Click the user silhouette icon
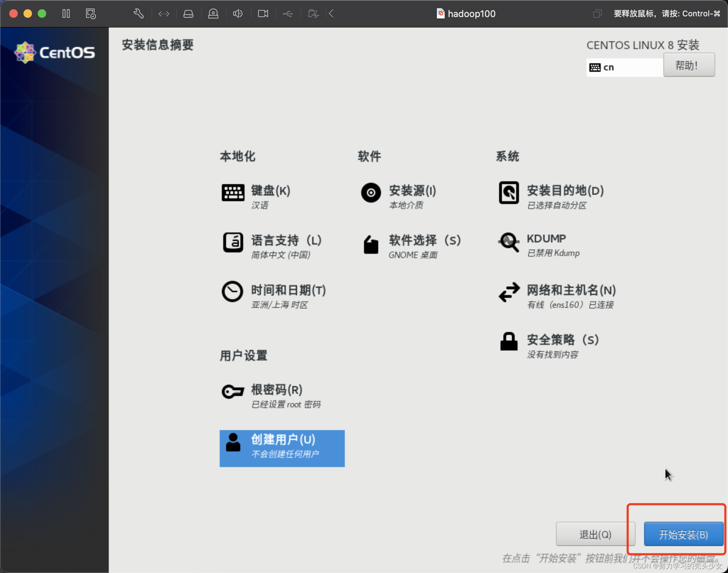This screenshot has width=728, height=573. coord(233,443)
